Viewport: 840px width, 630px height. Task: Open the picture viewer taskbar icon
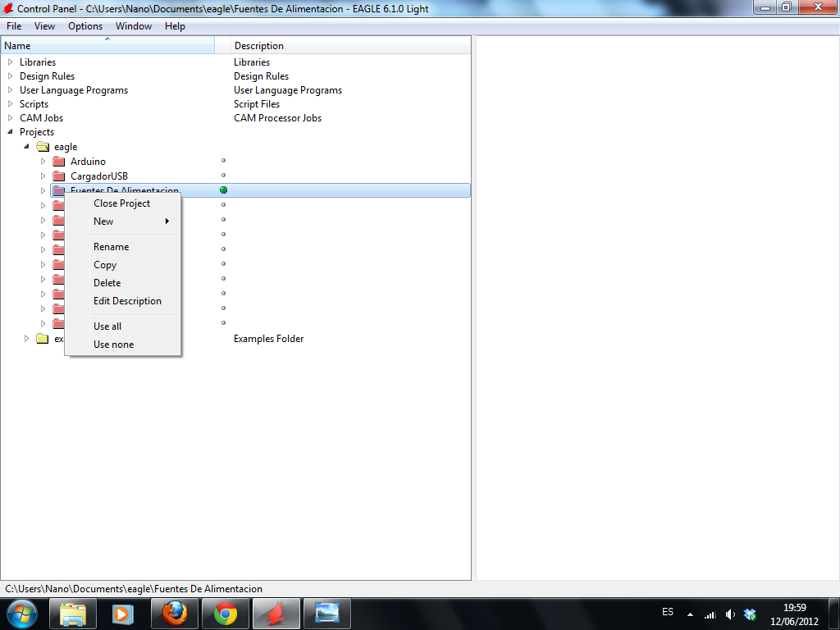point(327,614)
